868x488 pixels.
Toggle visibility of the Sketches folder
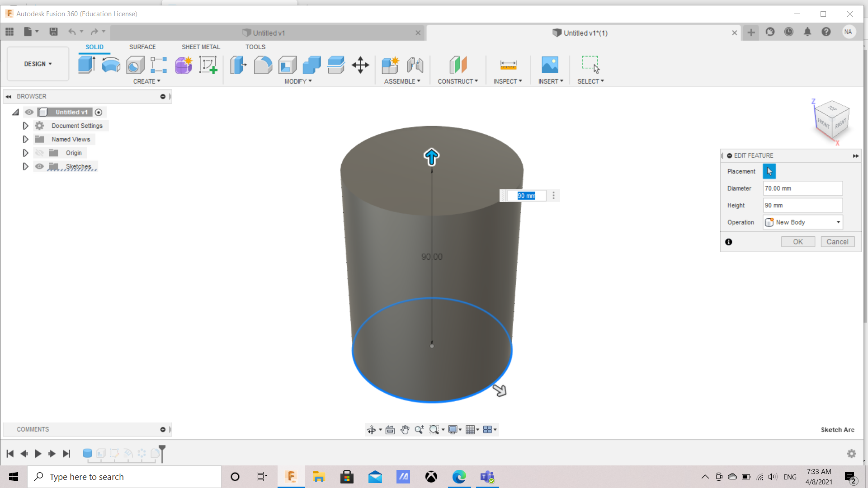pyautogui.click(x=39, y=166)
